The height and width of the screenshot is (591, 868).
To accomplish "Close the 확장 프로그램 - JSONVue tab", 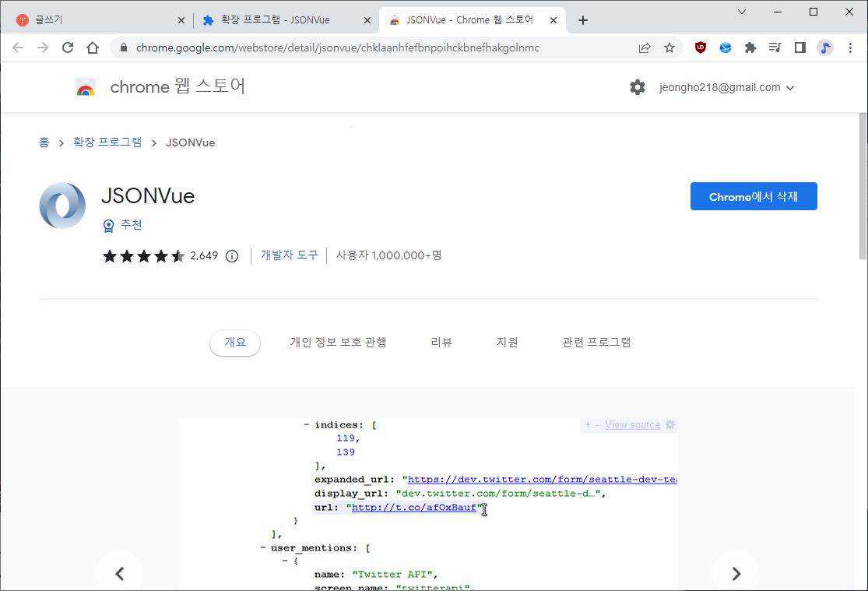I will (367, 20).
